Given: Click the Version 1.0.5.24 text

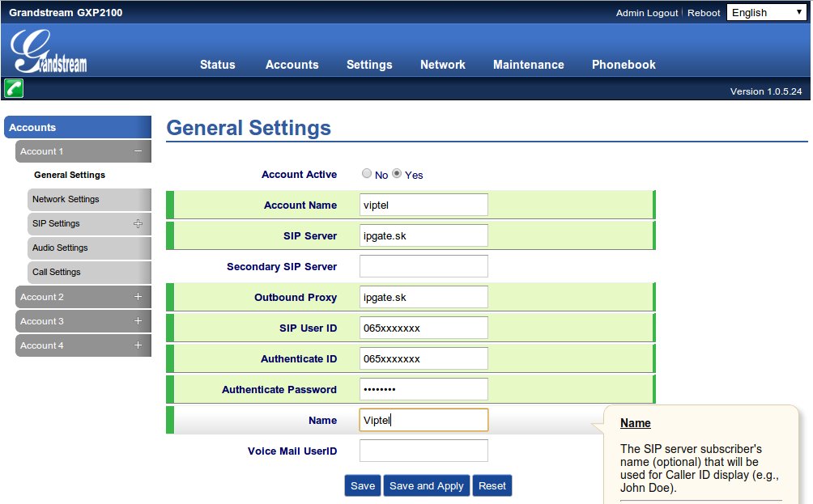Looking at the screenshot, I should (766, 91).
